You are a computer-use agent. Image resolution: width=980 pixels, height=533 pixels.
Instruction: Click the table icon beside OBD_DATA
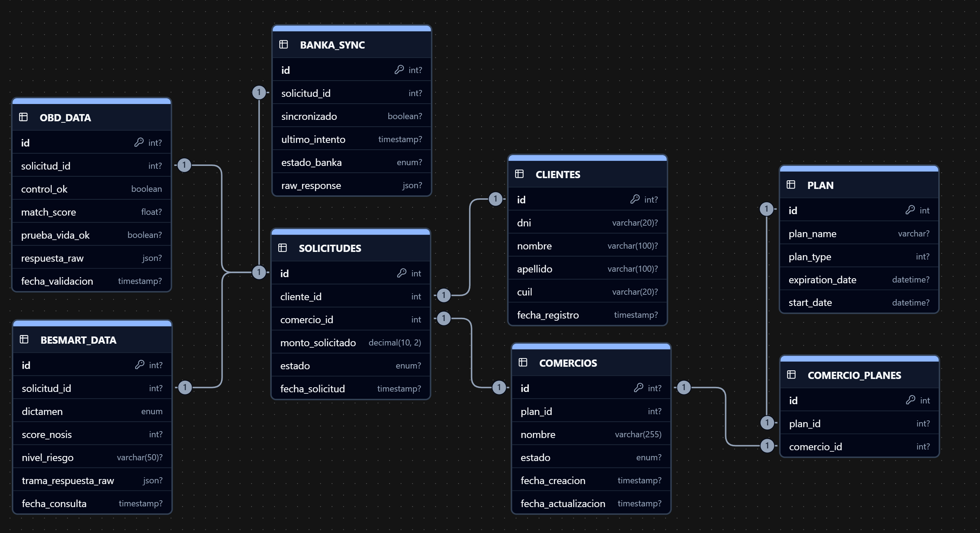tap(23, 117)
